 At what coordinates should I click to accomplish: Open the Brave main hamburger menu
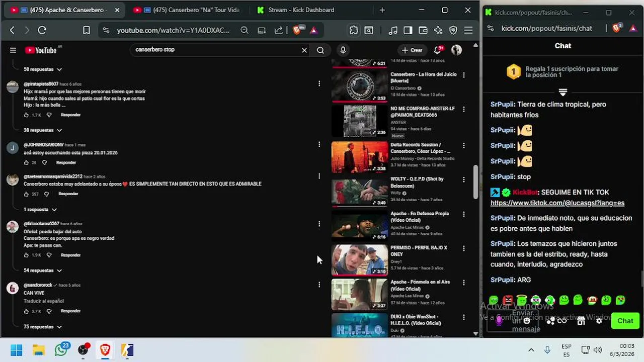point(468,30)
